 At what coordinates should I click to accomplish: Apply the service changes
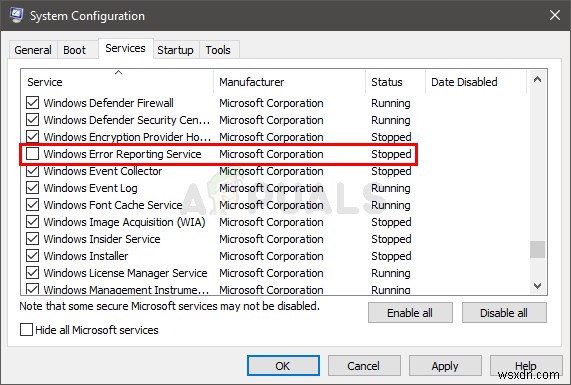(445, 366)
